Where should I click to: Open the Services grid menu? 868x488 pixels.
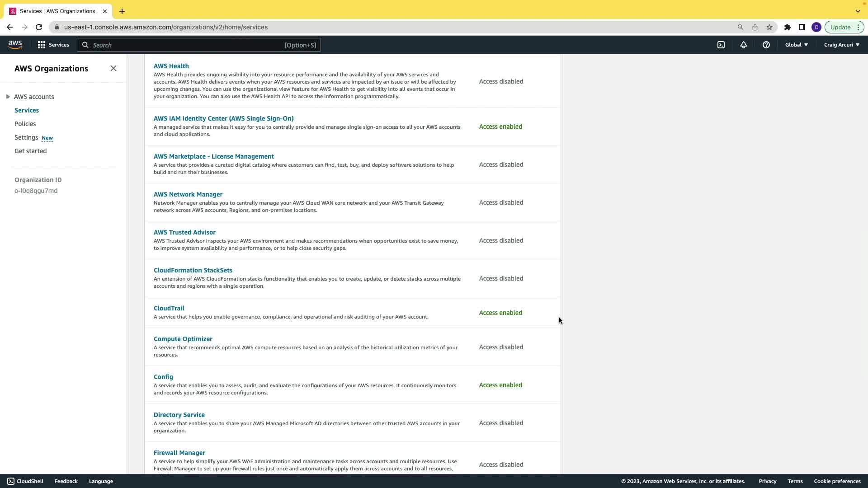click(53, 45)
